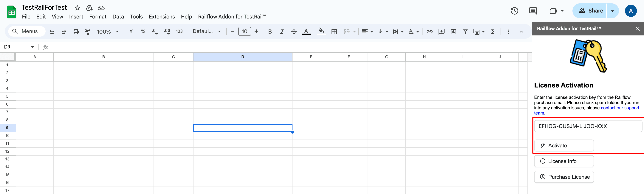Open Railflow Addon for TestRail menu
644x194 pixels.
[x=232, y=17]
